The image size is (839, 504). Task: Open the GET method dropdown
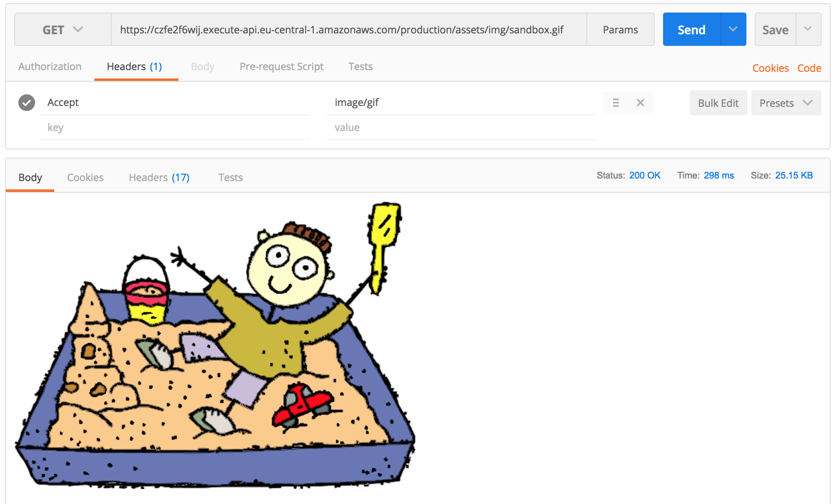coord(63,29)
